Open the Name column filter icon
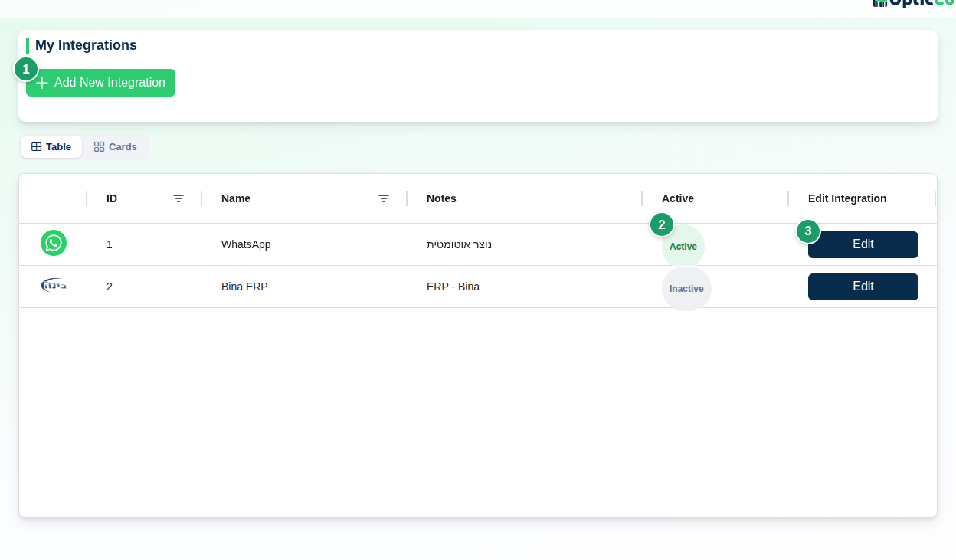Viewport: 956px width, 560px height. tap(384, 198)
